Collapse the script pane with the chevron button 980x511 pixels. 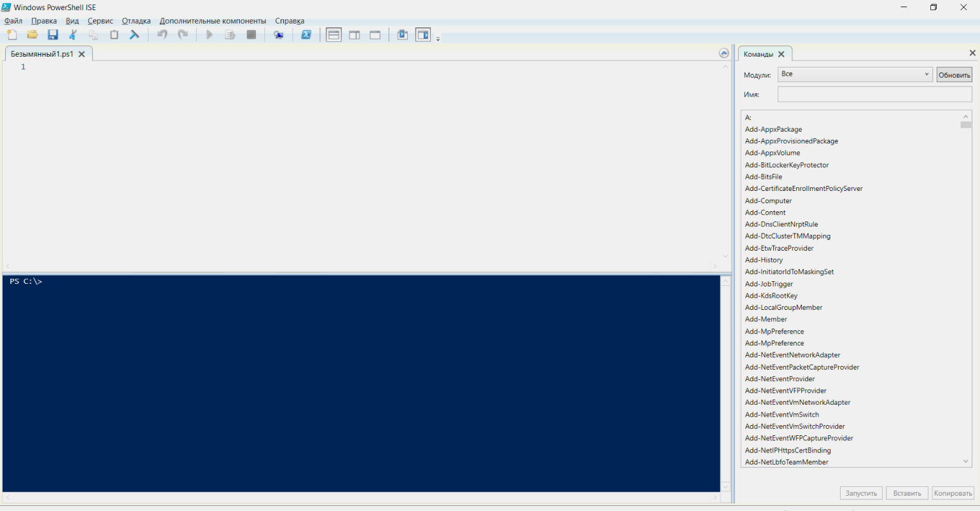[724, 53]
